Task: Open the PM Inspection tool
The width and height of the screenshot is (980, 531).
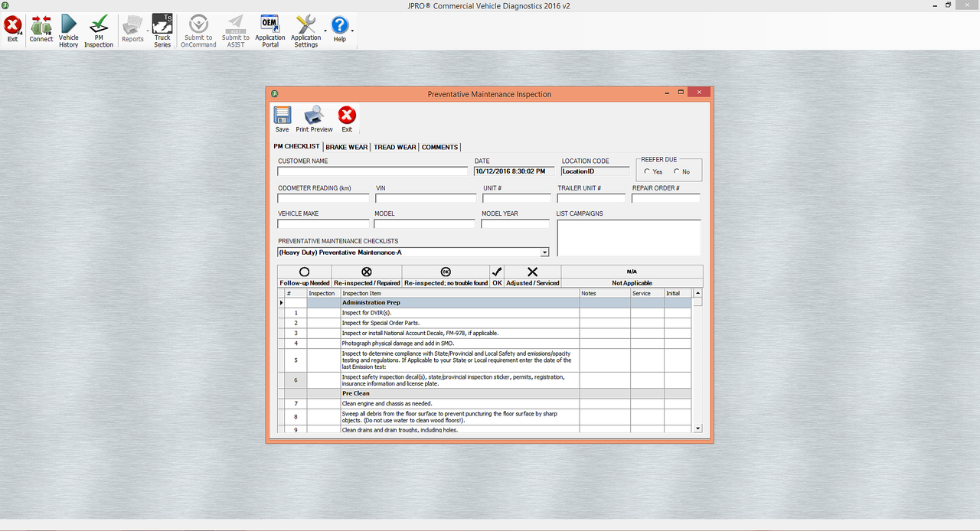Action: pyautogui.click(x=99, y=31)
